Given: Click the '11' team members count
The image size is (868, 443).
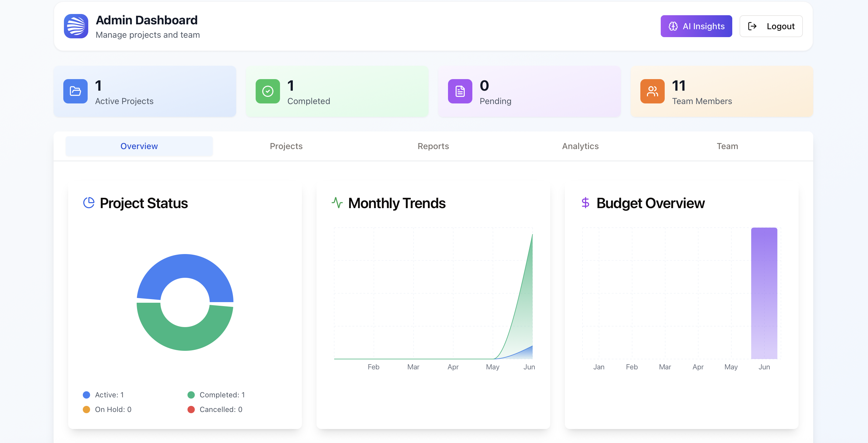Looking at the screenshot, I should (679, 85).
